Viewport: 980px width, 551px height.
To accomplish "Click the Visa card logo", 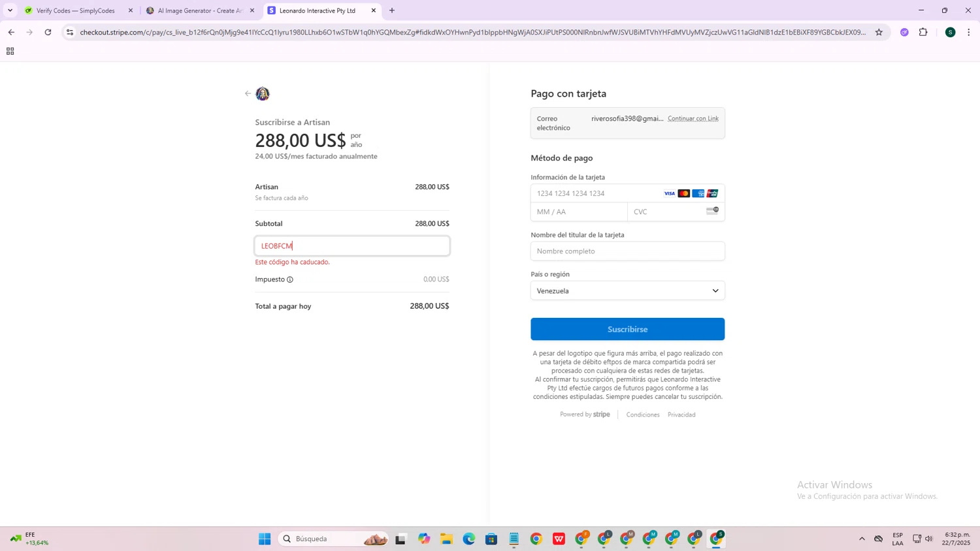I will pyautogui.click(x=670, y=193).
